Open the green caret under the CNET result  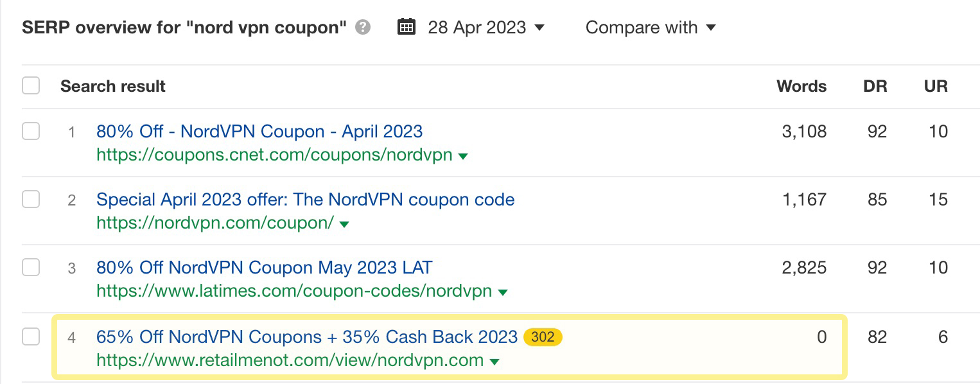(461, 155)
